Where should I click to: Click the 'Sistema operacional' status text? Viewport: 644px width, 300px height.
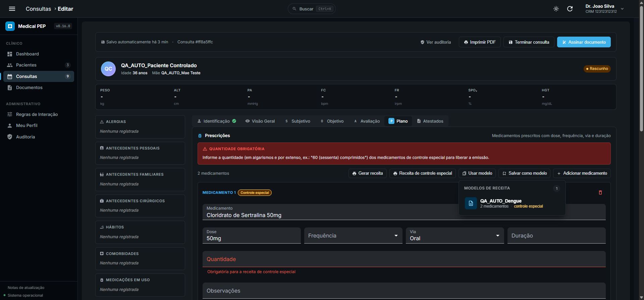pos(25,295)
